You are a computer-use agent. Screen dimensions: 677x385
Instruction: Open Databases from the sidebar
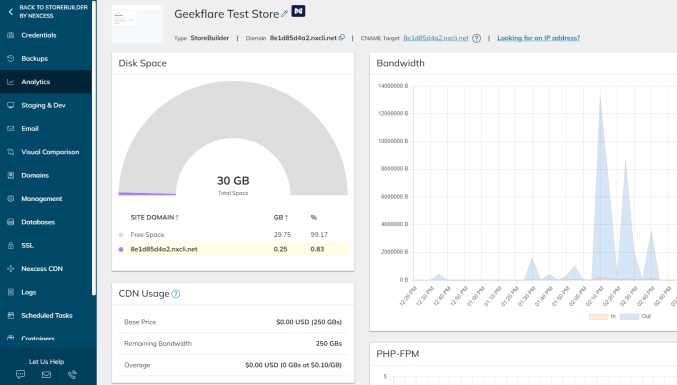(x=38, y=222)
